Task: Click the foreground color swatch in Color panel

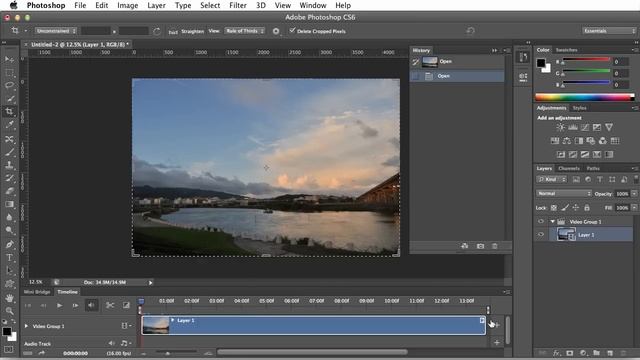Action: (541, 63)
